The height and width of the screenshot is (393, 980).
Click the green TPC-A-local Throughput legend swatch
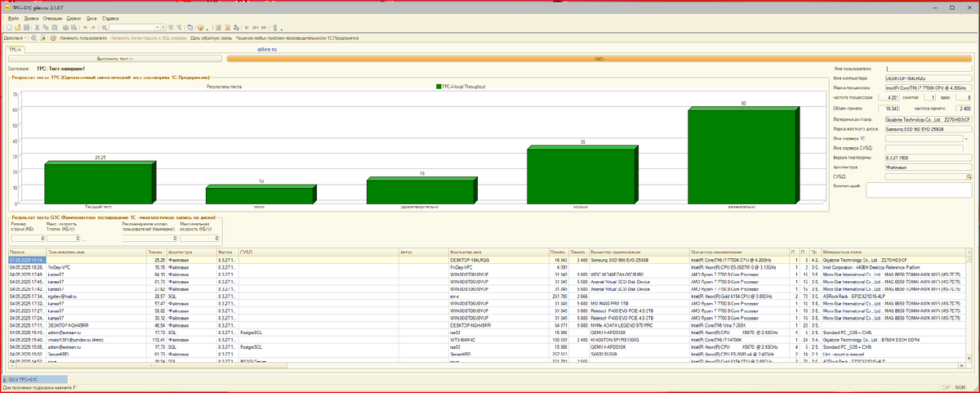pyautogui.click(x=438, y=85)
